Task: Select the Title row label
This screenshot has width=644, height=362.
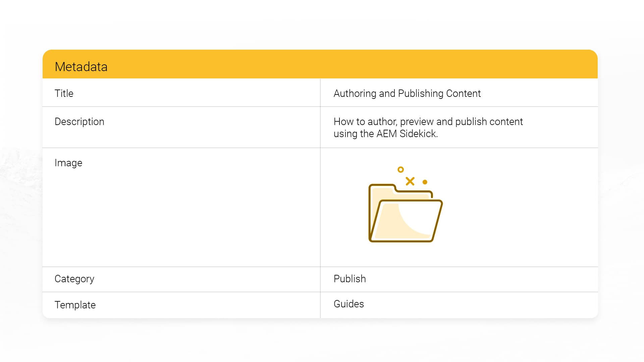Action: [x=64, y=94]
